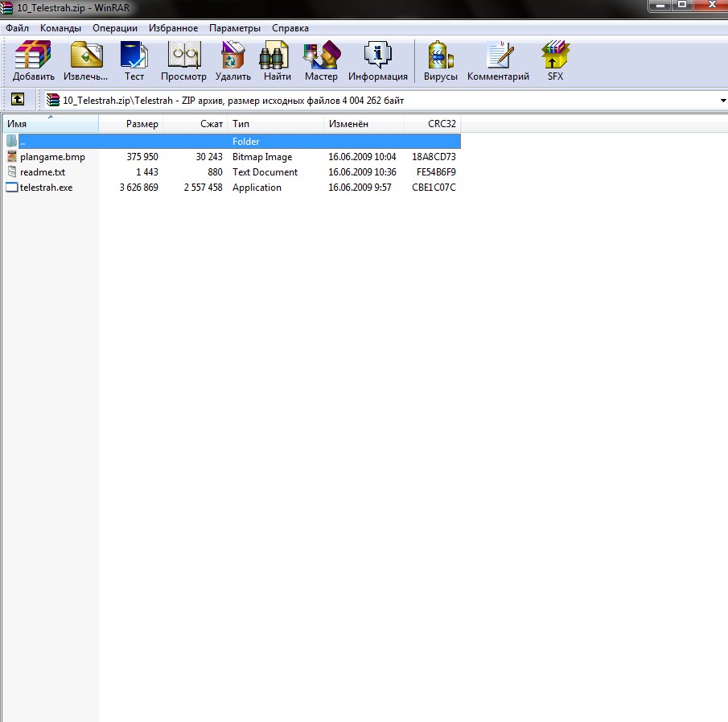The image size is (728, 722).
Task: Show archive Информация icon
Action: [378, 55]
